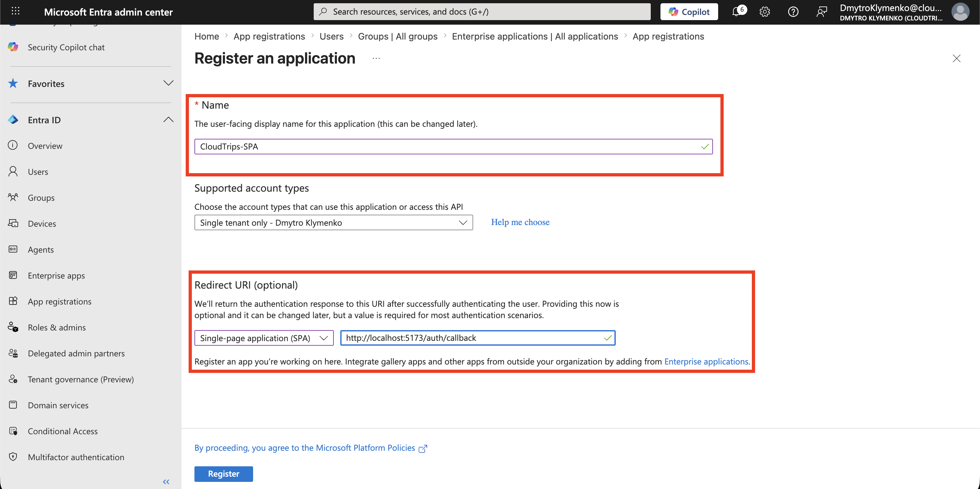
Task: Click the Register button
Action: pos(224,474)
